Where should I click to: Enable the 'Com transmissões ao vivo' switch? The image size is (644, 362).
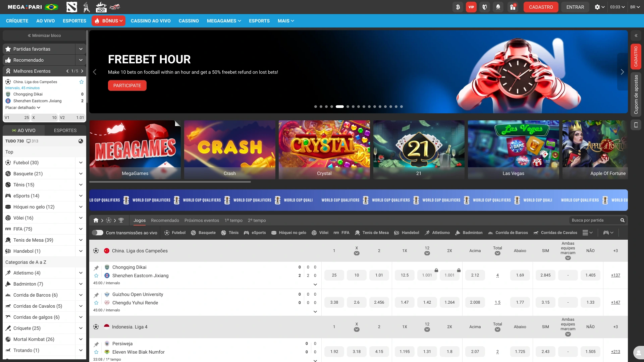click(x=98, y=233)
